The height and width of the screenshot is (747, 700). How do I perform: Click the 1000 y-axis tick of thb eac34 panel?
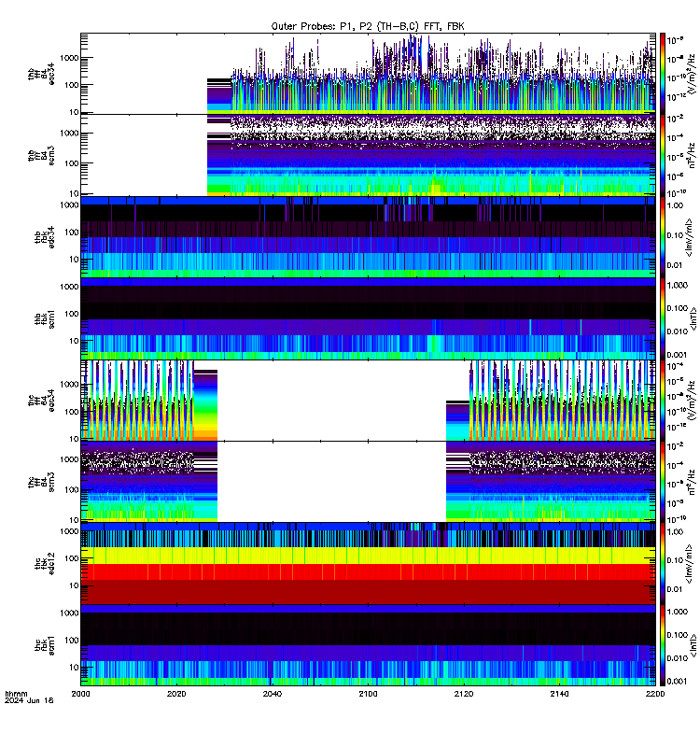69,58
